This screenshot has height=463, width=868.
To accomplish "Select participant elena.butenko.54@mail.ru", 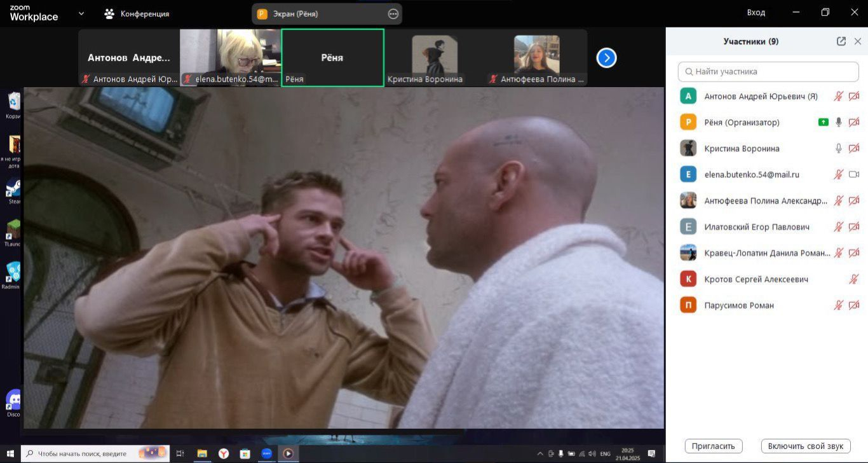I will [x=768, y=174].
